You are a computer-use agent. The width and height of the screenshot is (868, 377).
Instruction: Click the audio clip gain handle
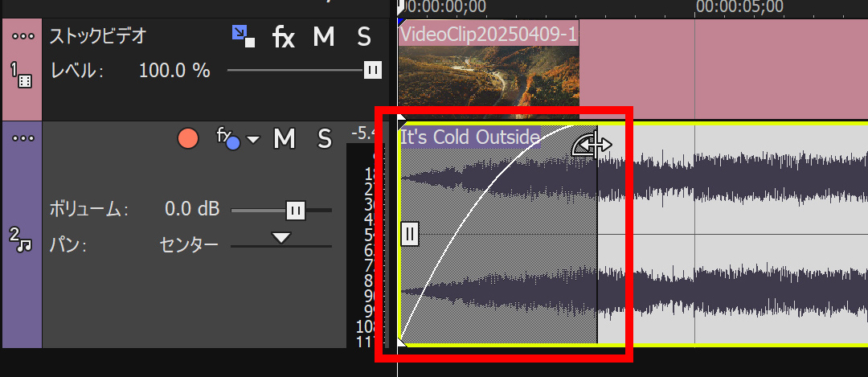coord(409,234)
